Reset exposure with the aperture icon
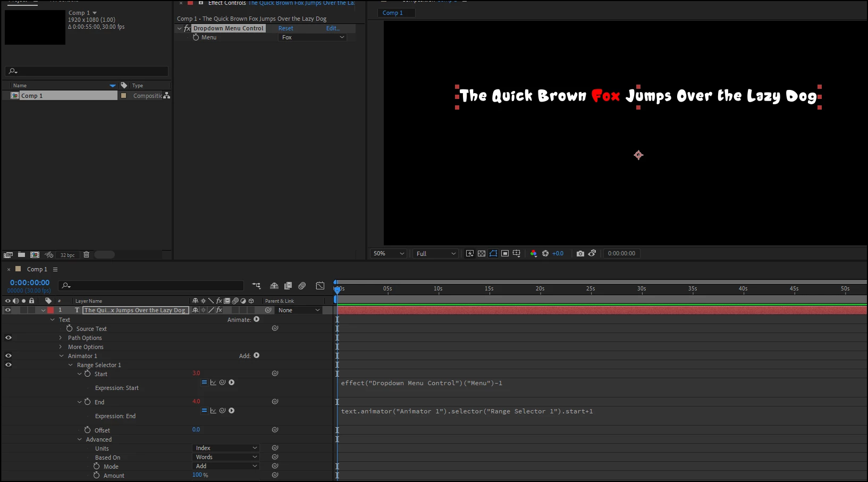 coord(545,254)
